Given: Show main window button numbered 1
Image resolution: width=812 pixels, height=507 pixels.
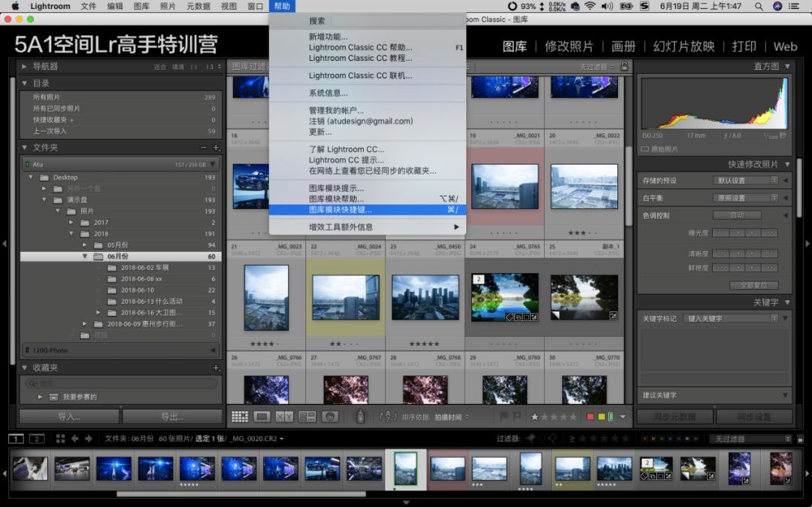Looking at the screenshot, I should tap(16, 439).
